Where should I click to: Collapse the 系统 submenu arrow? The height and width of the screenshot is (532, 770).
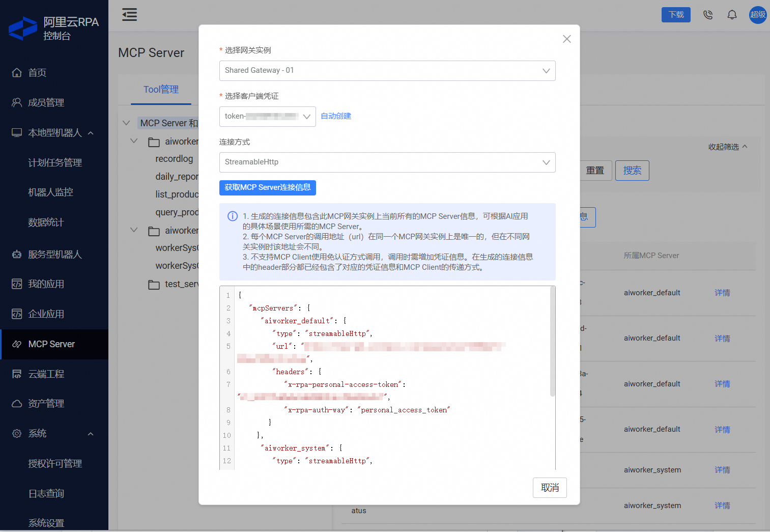tap(91, 434)
